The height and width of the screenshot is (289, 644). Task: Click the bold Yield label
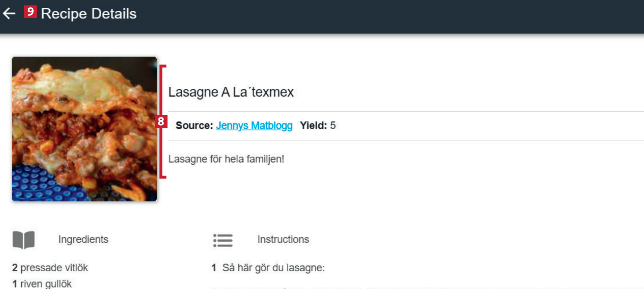click(313, 126)
